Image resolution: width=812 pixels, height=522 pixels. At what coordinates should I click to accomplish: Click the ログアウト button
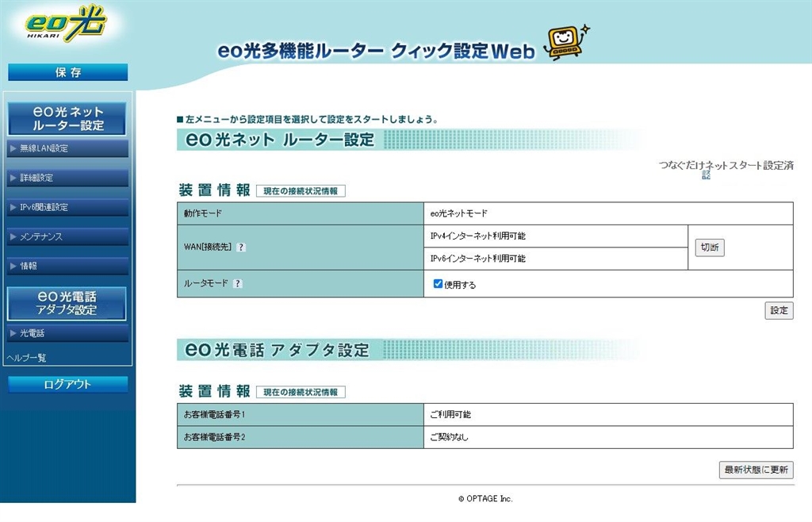tap(68, 384)
